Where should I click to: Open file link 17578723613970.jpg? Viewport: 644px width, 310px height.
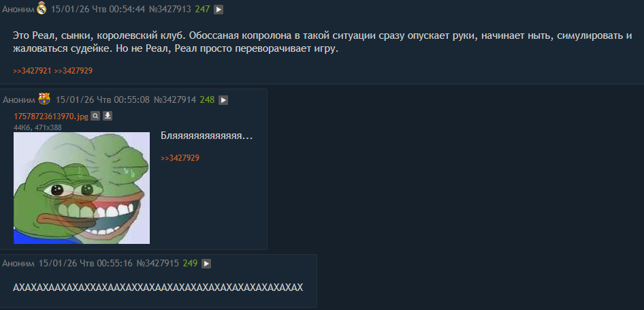[x=51, y=117]
